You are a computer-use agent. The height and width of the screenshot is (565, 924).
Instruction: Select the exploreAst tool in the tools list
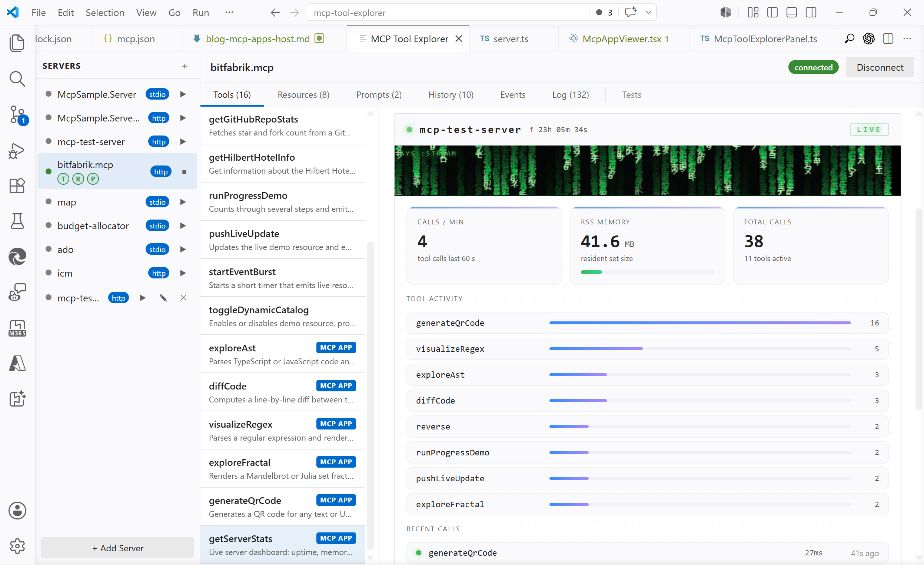pyautogui.click(x=282, y=354)
